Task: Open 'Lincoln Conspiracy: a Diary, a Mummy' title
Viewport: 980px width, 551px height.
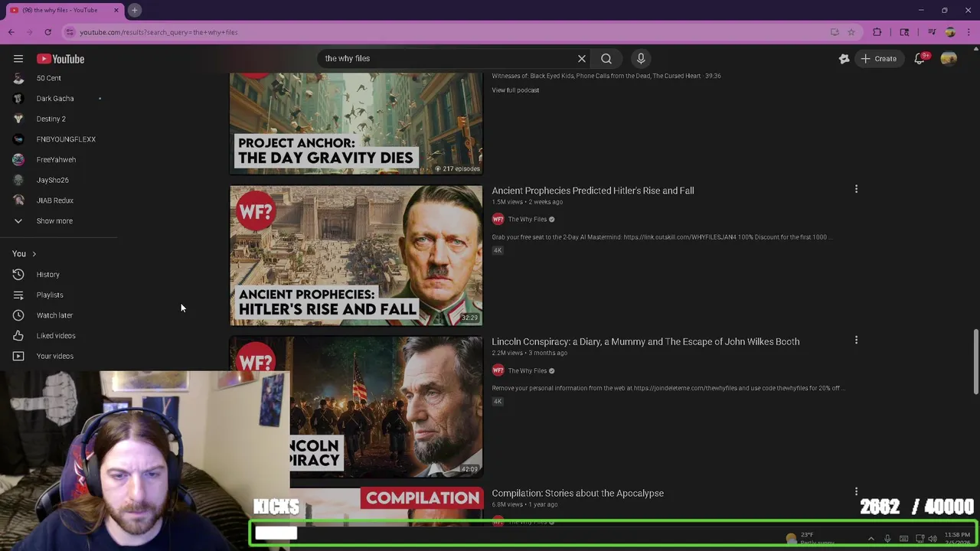Action: pos(645,342)
